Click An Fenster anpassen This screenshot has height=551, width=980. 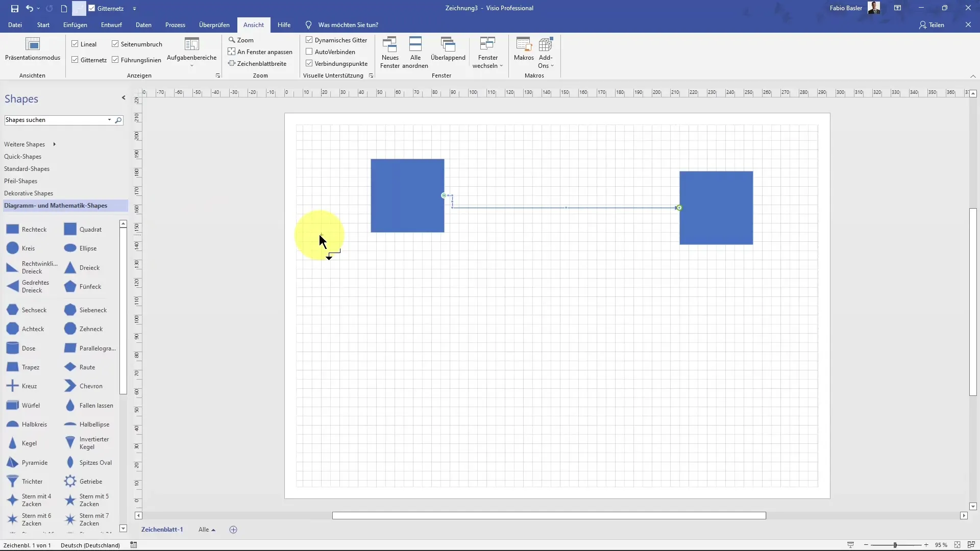260,52
